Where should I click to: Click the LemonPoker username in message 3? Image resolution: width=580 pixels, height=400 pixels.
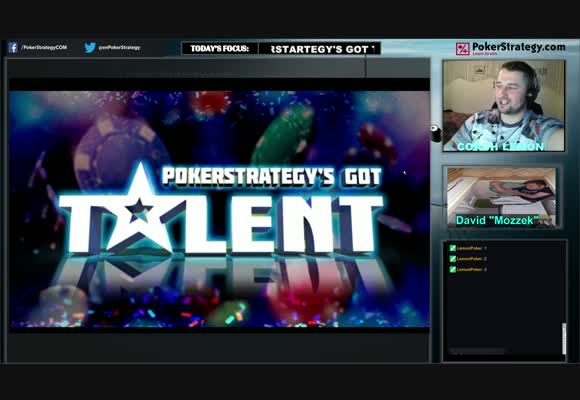(x=469, y=269)
